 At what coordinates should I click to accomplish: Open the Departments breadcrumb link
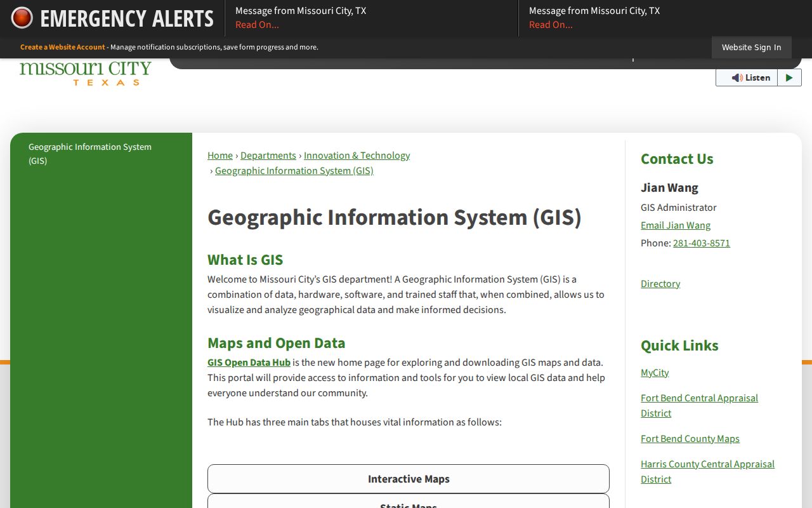[x=268, y=156]
